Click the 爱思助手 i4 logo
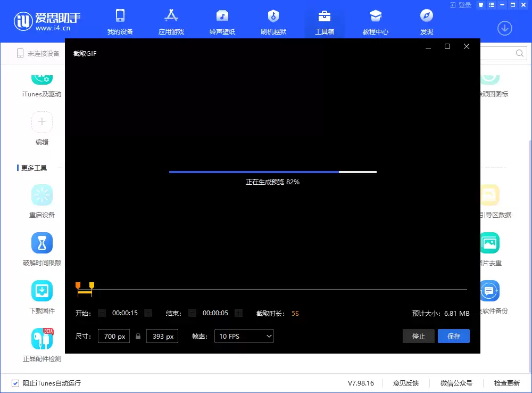This screenshot has height=393, width=532. [x=47, y=21]
